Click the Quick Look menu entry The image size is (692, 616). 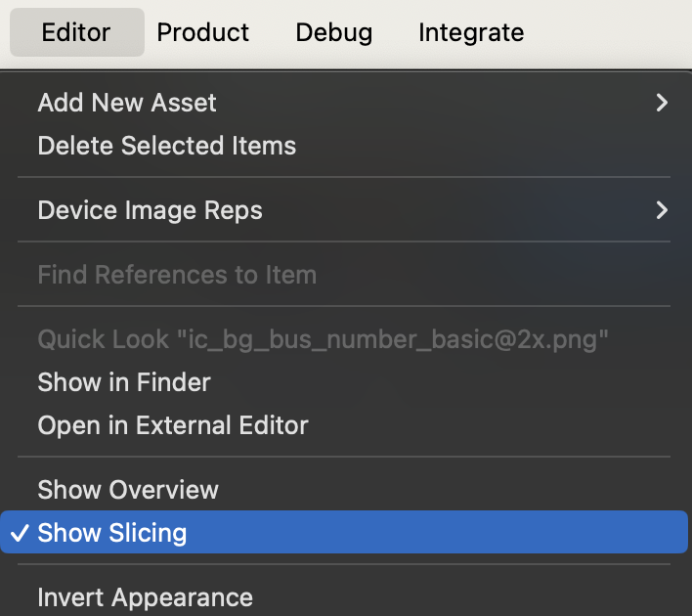(323, 339)
